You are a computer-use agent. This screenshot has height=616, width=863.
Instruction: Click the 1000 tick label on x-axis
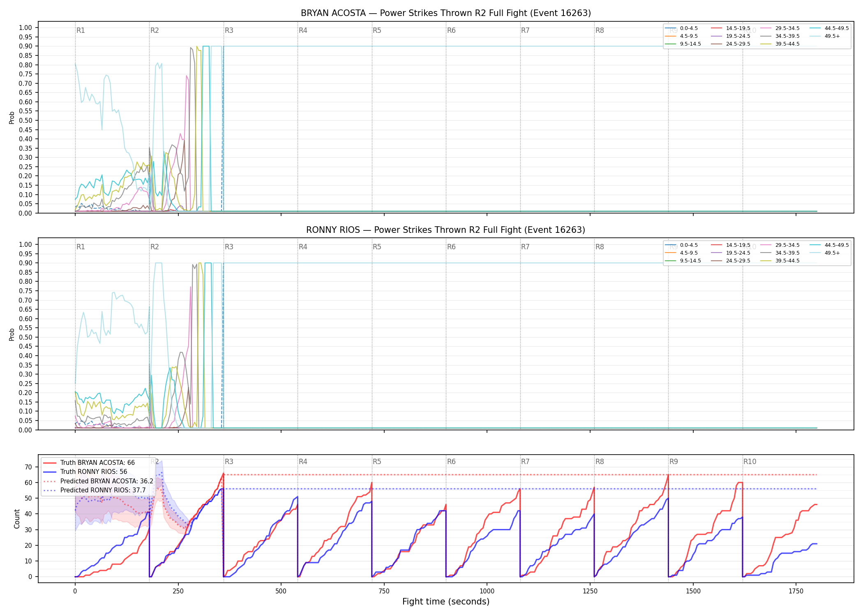click(487, 591)
